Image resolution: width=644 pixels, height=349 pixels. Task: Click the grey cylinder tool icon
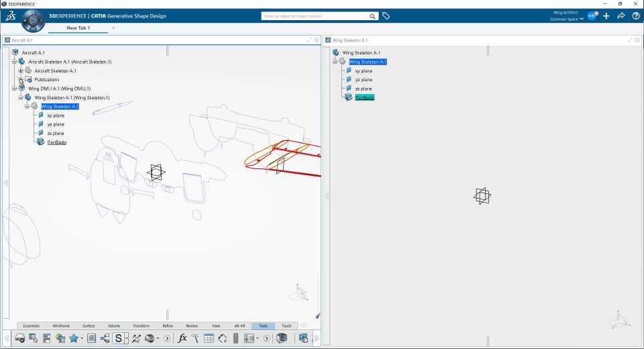click(x=235, y=338)
